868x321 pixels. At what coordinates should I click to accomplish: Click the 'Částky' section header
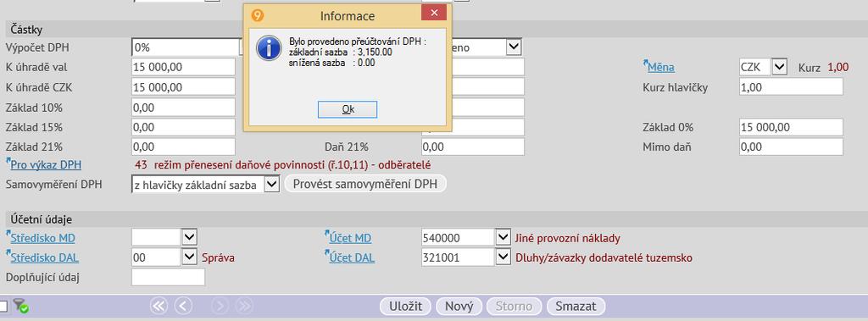tap(26, 30)
